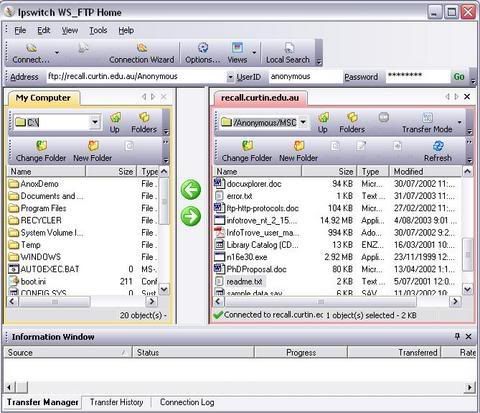Click the Go button

point(459,77)
